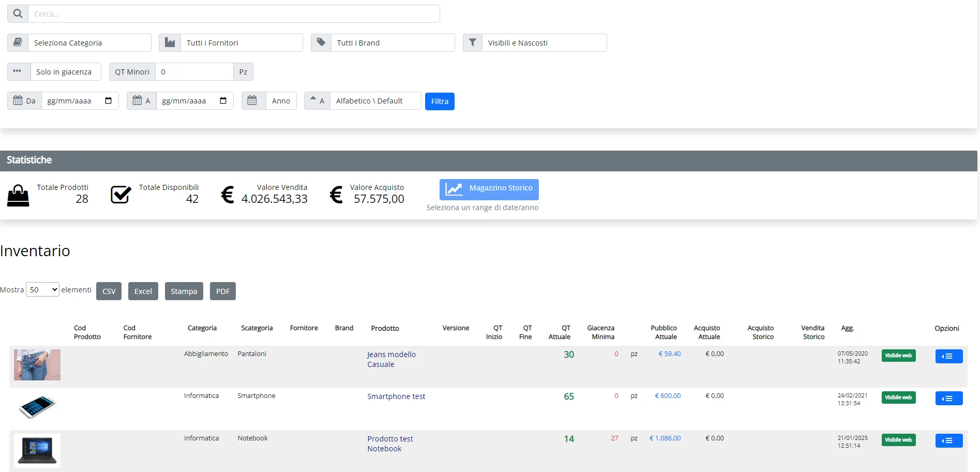Image resolution: width=980 pixels, height=472 pixels.
Task: Open options menu for Smartphone test
Action: click(x=949, y=398)
